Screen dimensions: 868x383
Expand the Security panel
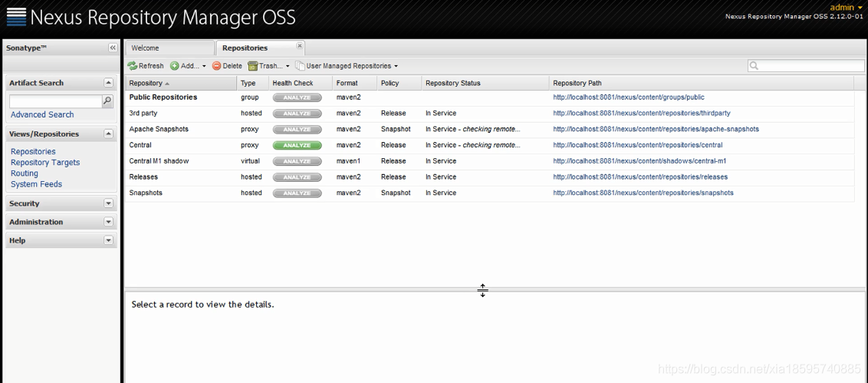click(109, 203)
